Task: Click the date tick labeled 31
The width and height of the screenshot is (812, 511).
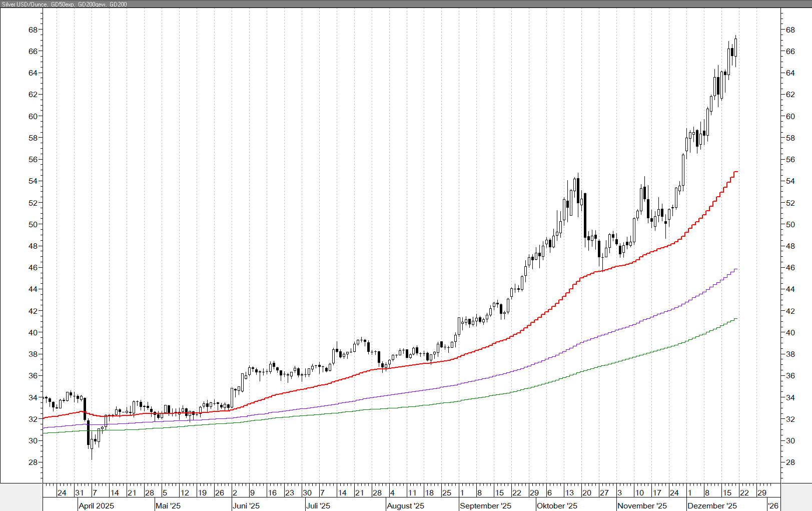Action: (x=79, y=492)
